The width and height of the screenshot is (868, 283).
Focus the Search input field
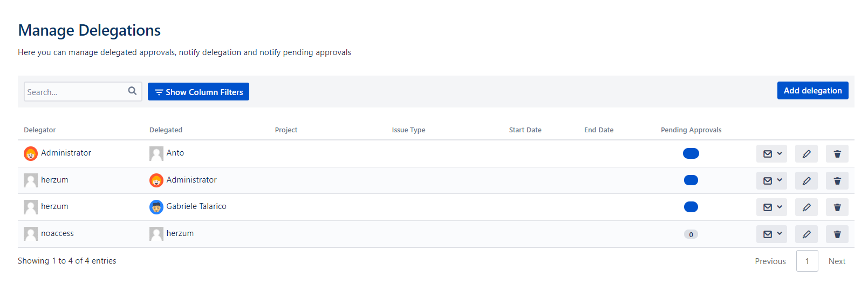[76, 92]
